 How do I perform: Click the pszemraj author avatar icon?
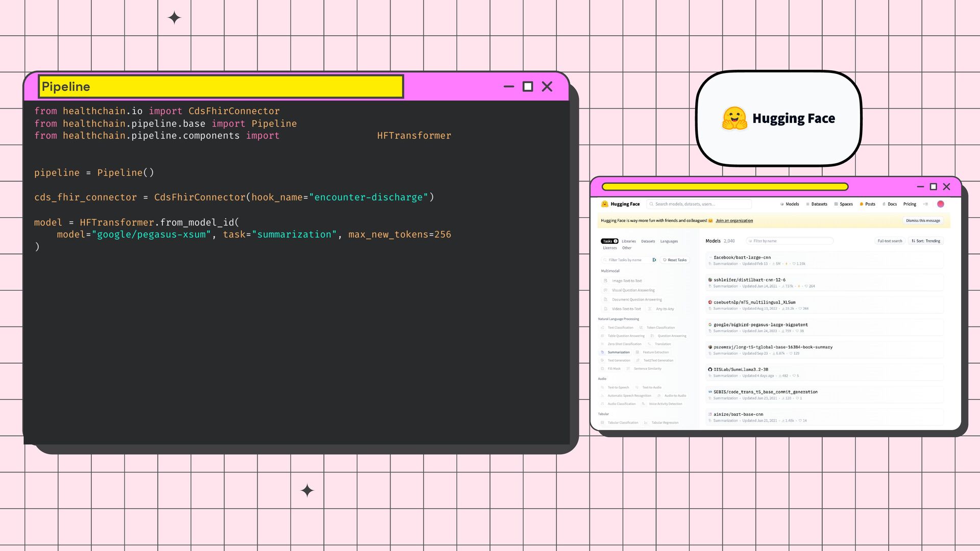710,347
